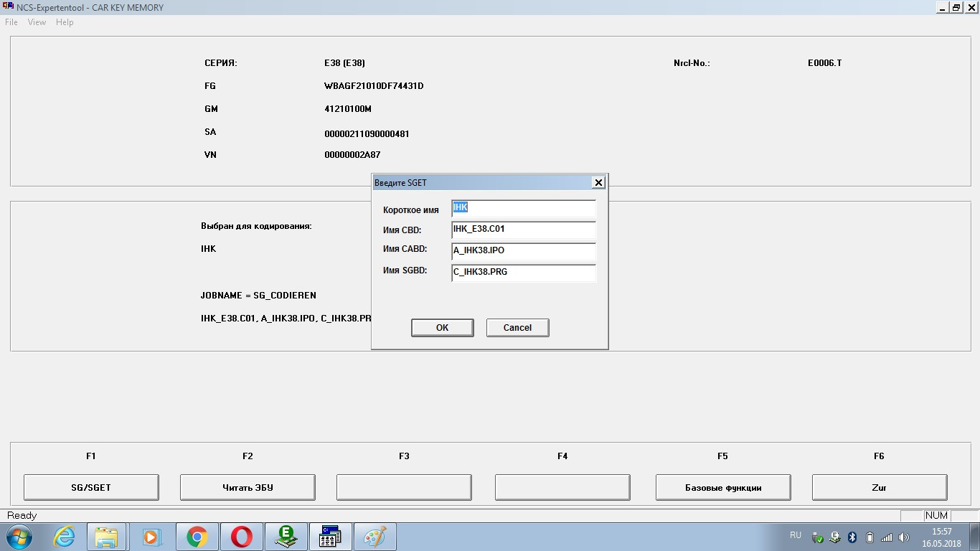Launch Internet Explorer from the taskbar
This screenshot has height=551, width=980.
click(x=64, y=537)
